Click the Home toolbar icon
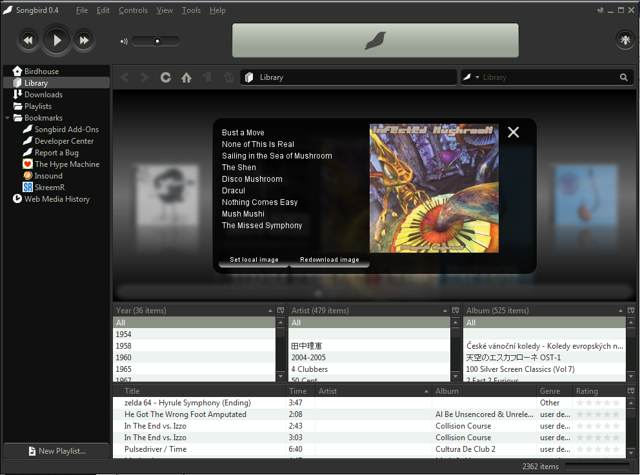 187,78
